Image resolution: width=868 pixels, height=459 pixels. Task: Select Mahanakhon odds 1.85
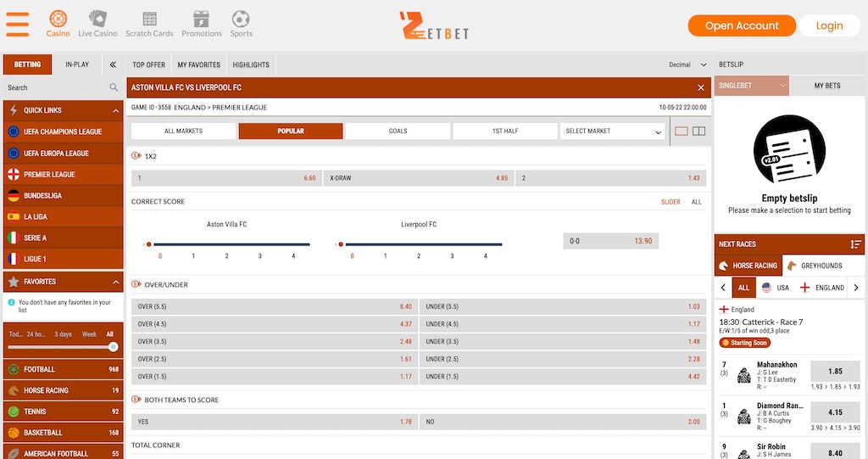pyautogui.click(x=835, y=371)
